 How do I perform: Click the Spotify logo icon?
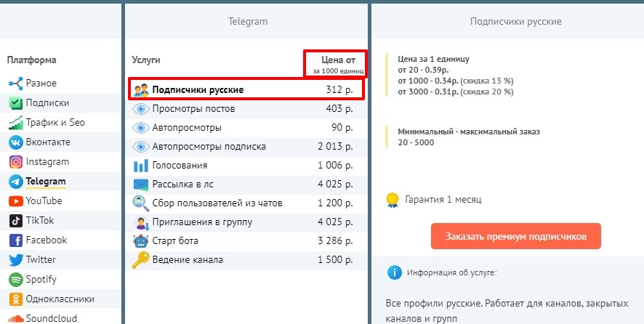point(15,280)
